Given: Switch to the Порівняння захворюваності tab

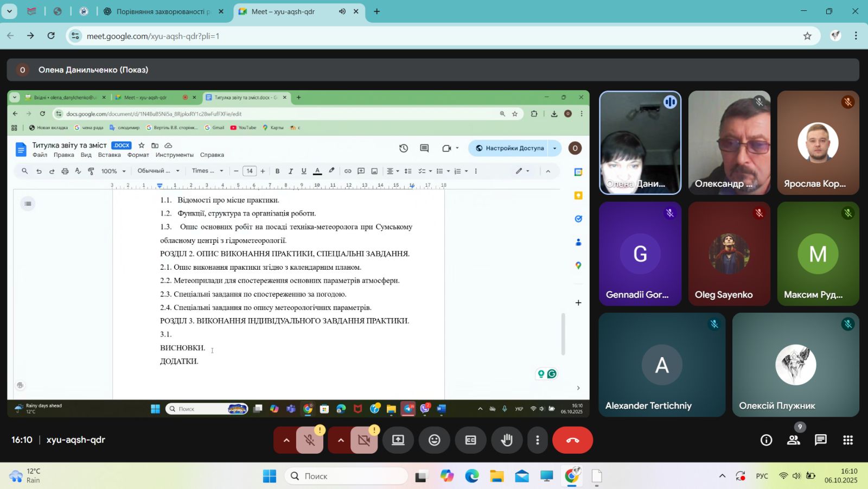Looking at the screenshot, I should tap(163, 11).
